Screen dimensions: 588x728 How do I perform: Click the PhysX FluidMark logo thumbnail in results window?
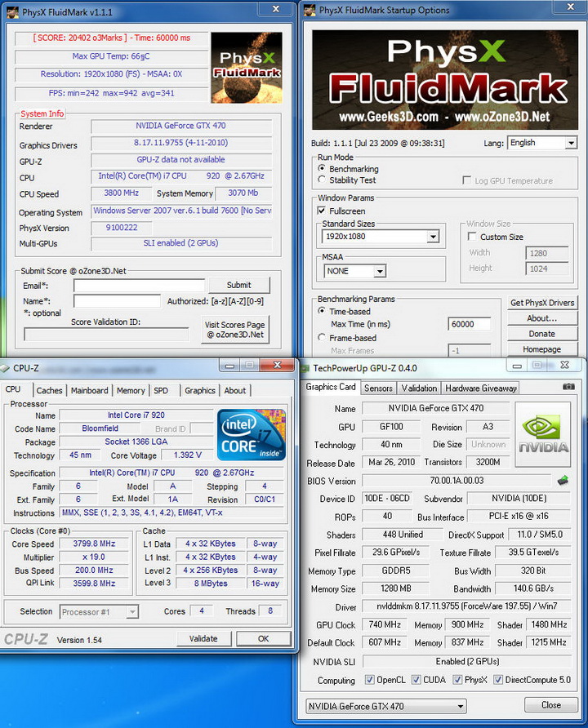[246, 68]
